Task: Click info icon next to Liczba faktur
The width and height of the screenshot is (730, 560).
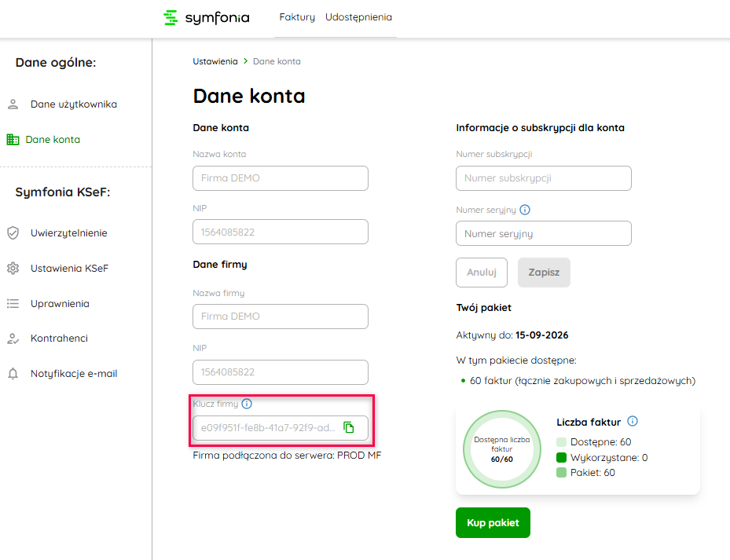Action: point(633,421)
